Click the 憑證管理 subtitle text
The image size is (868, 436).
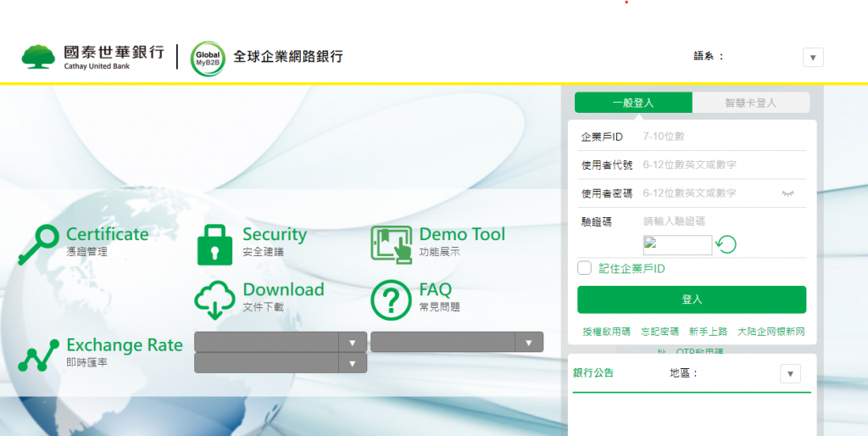pyautogui.click(x=87, y=252)
